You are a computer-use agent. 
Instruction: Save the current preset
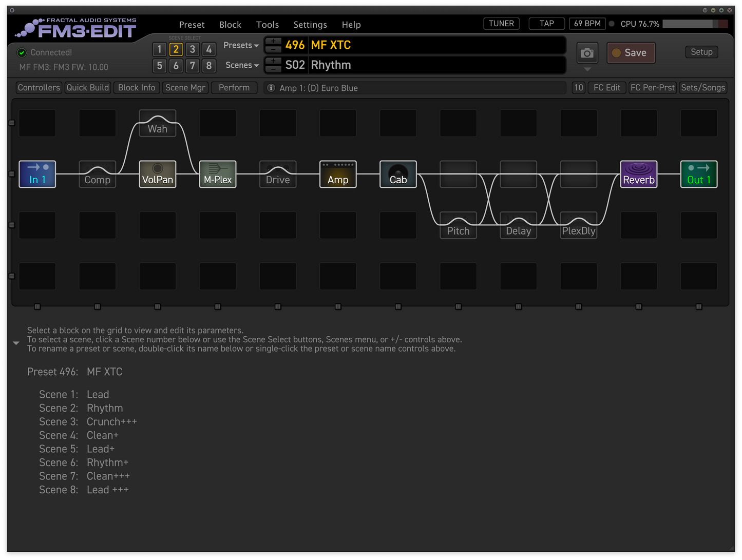click(631, 52)
